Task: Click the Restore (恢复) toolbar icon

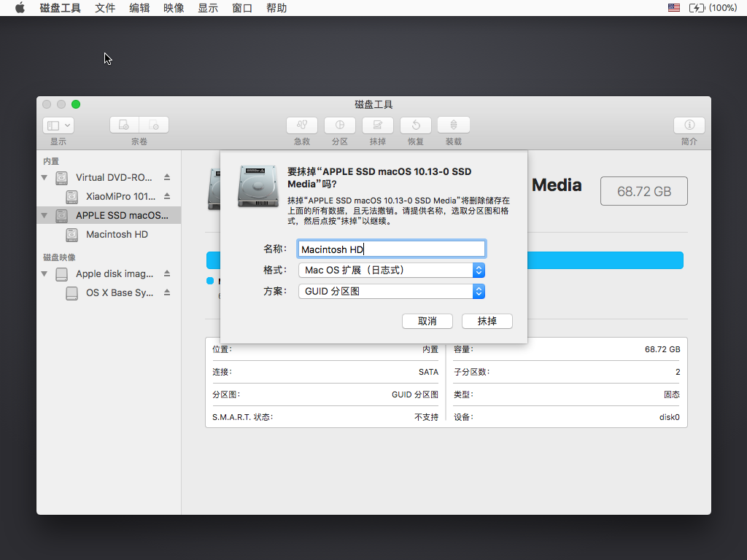Action: point(416,125)
